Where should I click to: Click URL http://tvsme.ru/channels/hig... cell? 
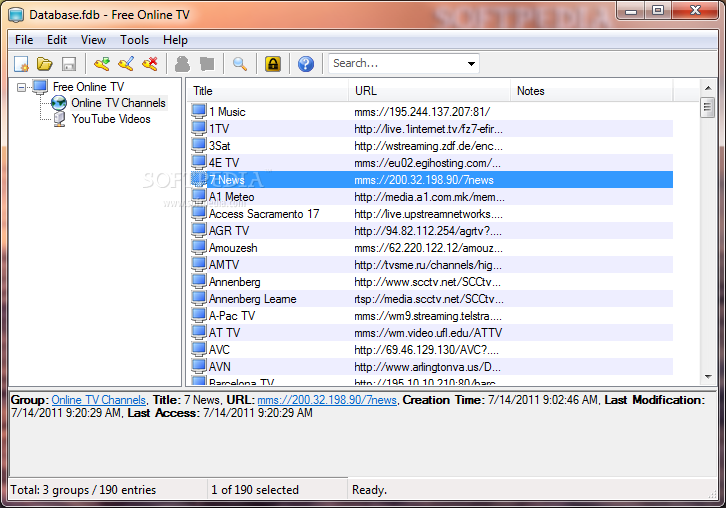(x=428, y=265)
